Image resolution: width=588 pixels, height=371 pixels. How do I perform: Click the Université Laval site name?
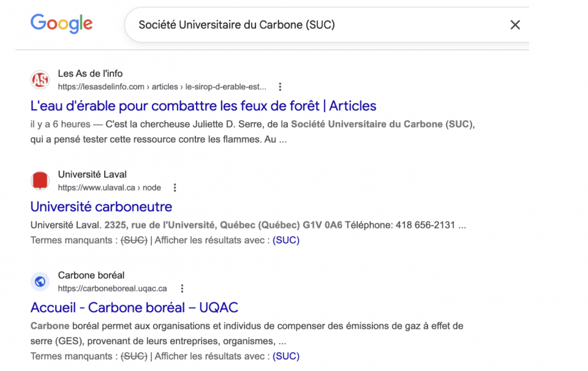(92, 174)
